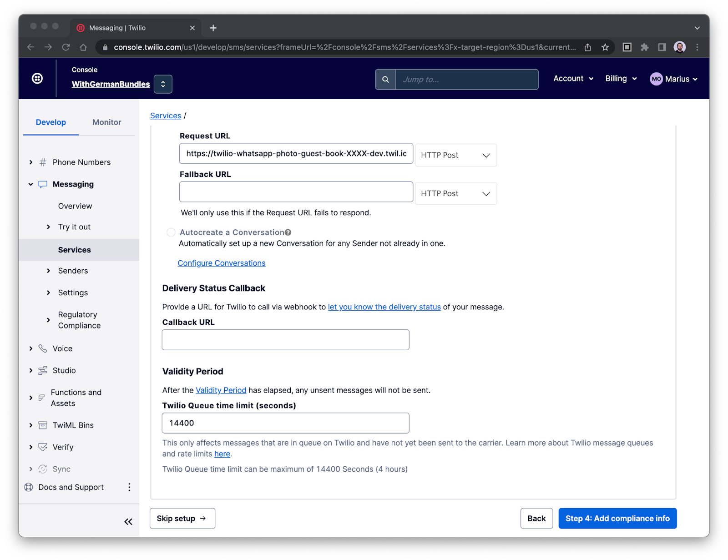
Task: Toggle the browser side panel icon
Action: 662,47
